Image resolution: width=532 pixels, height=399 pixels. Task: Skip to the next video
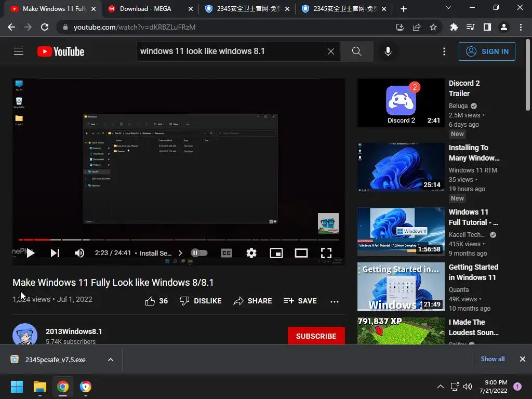click(55, 253)
